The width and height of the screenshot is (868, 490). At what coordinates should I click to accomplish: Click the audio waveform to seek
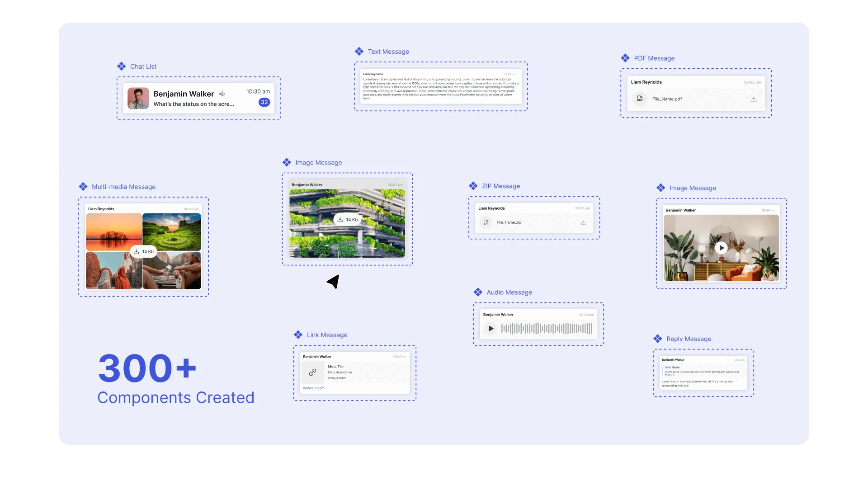point(547,329)
